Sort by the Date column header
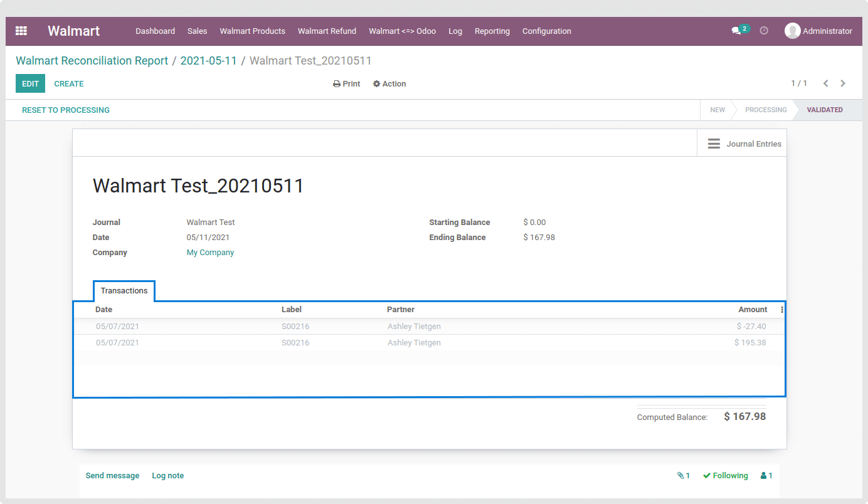The height and width of the screenshot is (504, 868). pyautogui.click(x=104, y=310)
